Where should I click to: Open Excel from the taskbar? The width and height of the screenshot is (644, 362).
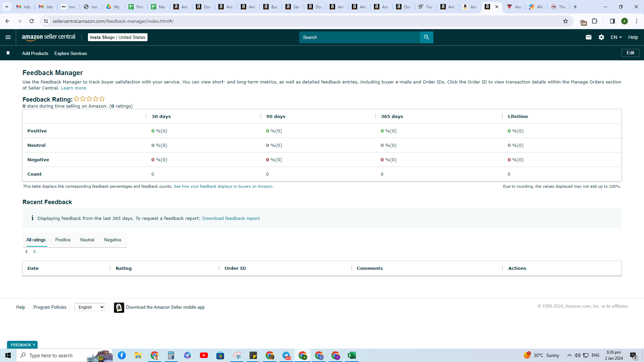click(x=352, y=355)
